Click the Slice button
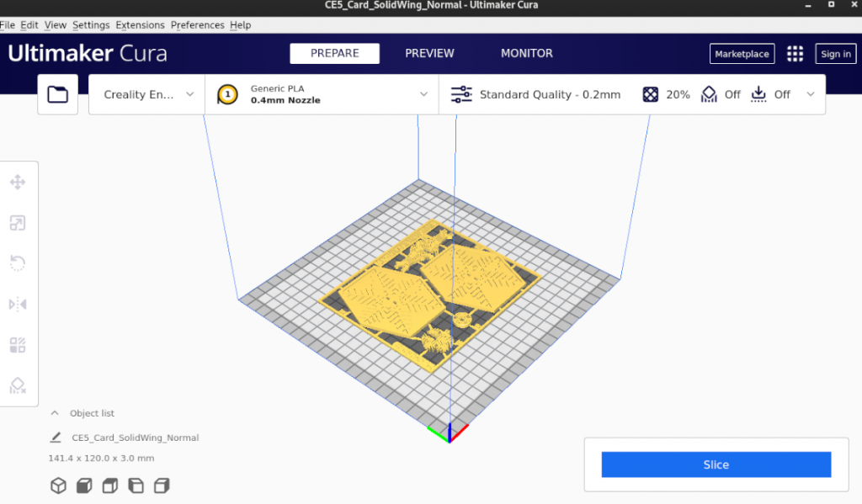The width and height of the screenshot is (862, 504). pos(716,464)
